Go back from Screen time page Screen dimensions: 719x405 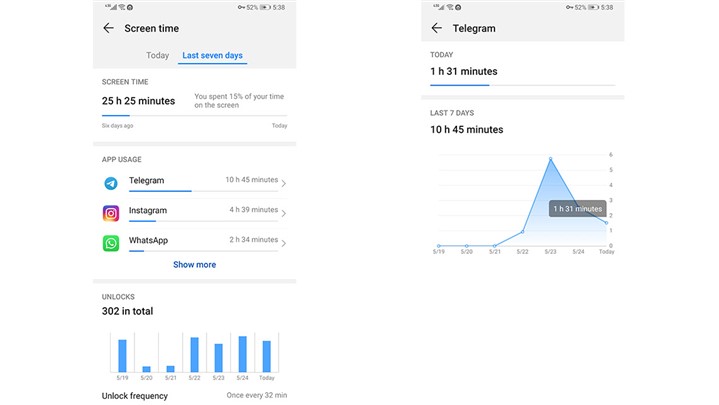(x=108, y=28)
